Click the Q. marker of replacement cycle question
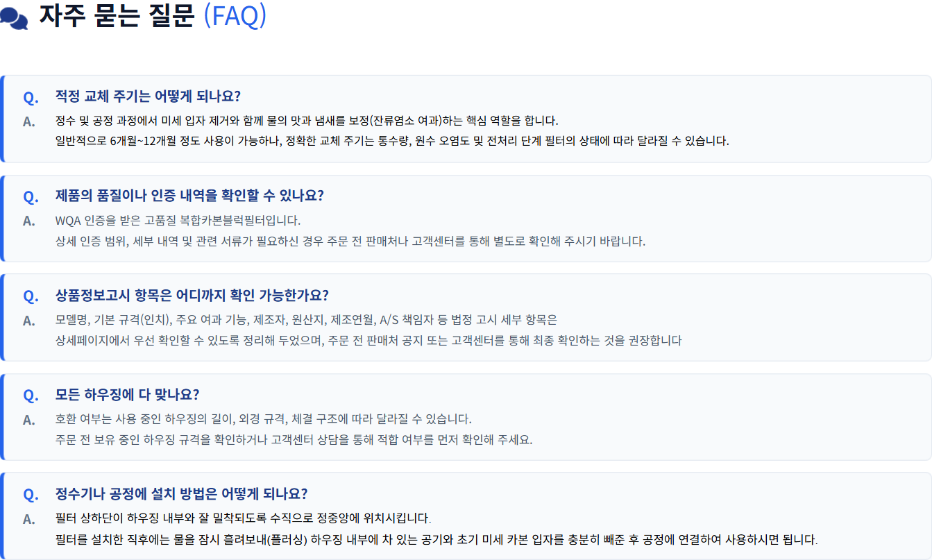 pyautogui.click(x=31, y=97)
